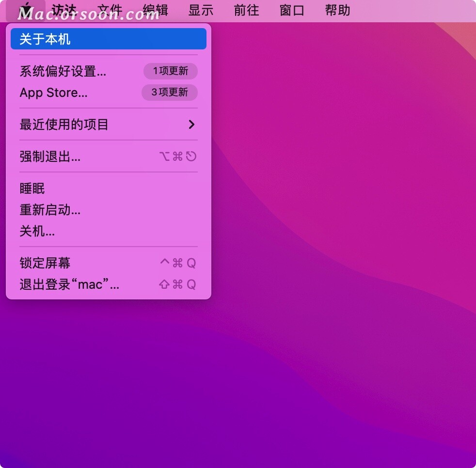The height and width of the screenshot is (468, 476).
Task: Select 关于本机 from the Apple menu
Action: point(109,39)
